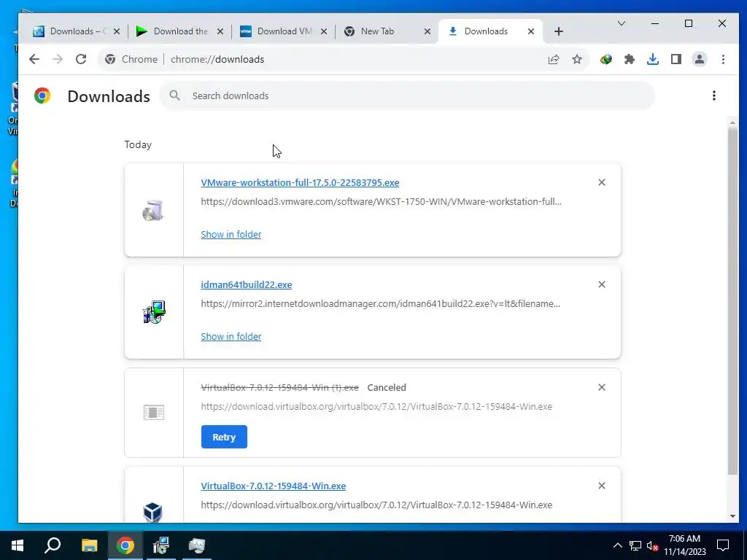Close the active Downloads tab
Image resolution: width=747 pixels, height=560 pixels.
[531, 31]
